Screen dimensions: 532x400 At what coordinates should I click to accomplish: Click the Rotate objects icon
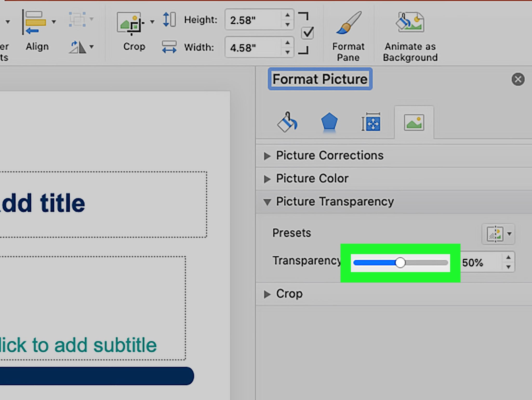pos(77,47)
